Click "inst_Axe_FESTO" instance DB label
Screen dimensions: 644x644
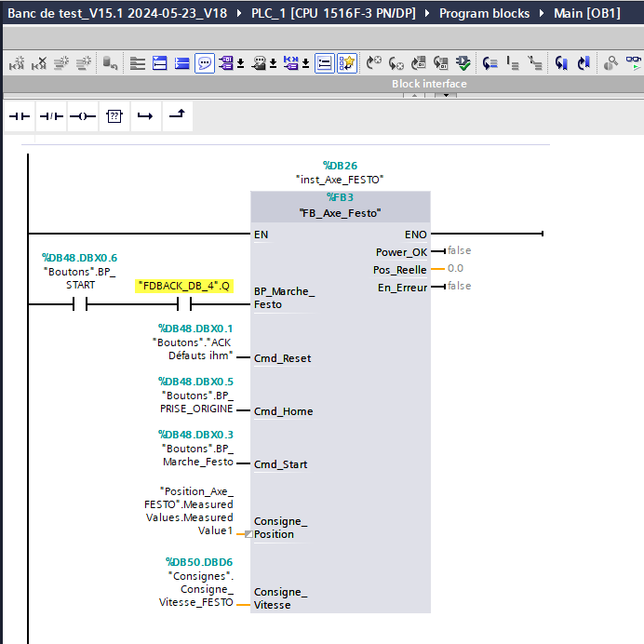340,180
